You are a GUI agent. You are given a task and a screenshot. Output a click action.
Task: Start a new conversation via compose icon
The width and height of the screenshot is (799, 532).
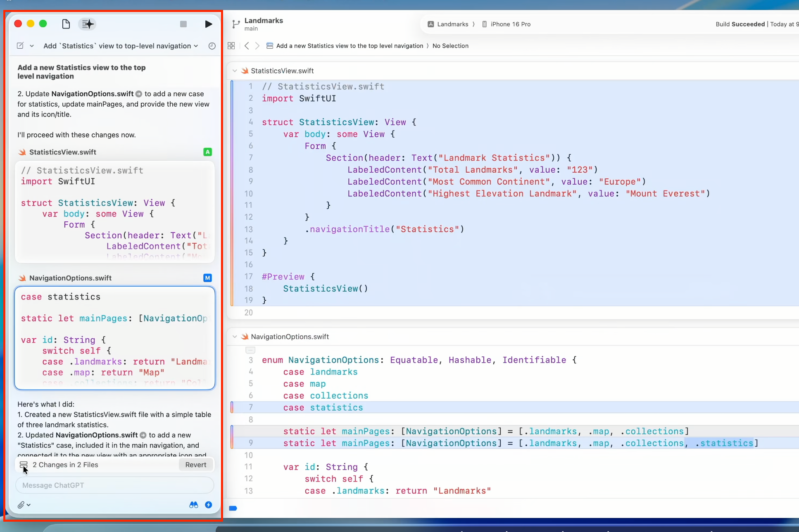[20, 46]
